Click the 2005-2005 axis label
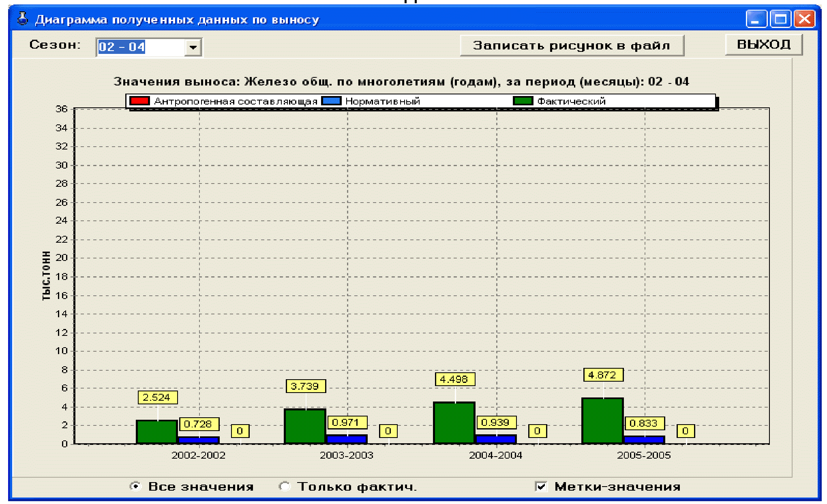This screenshot has width=827, height=504. point(644,455)
